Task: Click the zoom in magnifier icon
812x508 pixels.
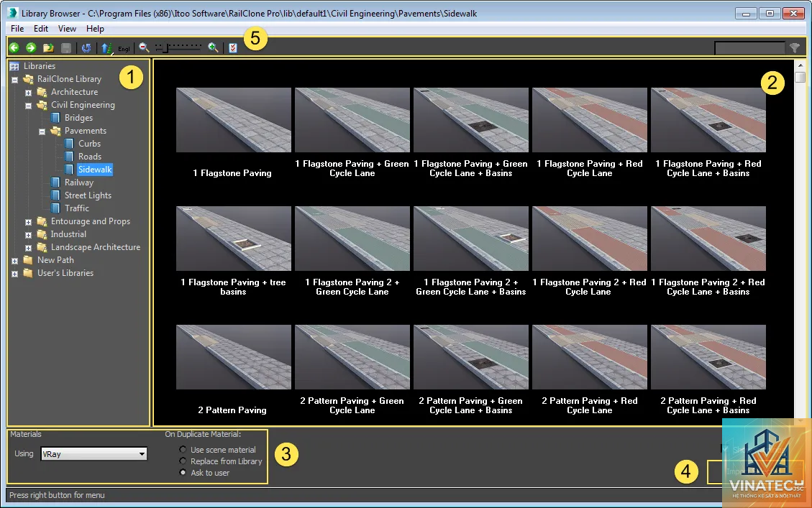Action: click(213, 47)
